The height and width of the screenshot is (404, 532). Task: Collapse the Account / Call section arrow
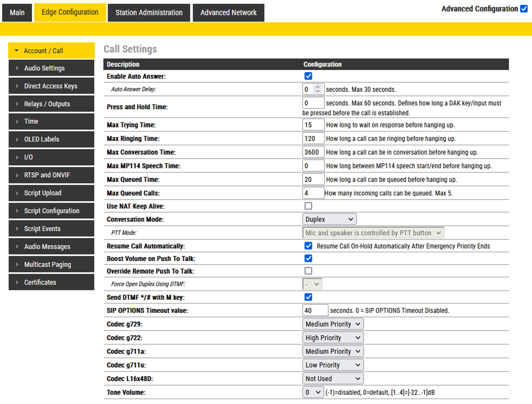coord(16,50)
